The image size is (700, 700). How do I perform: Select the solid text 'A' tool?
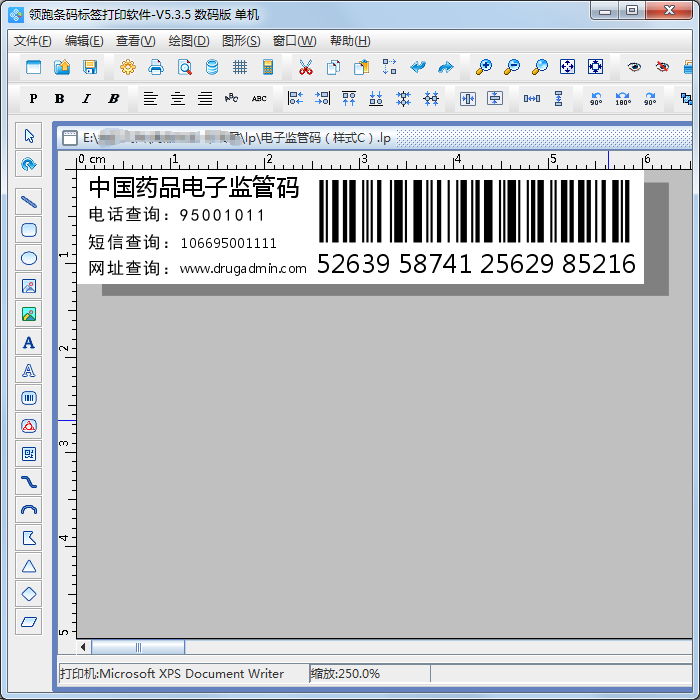tap(29, 342)
